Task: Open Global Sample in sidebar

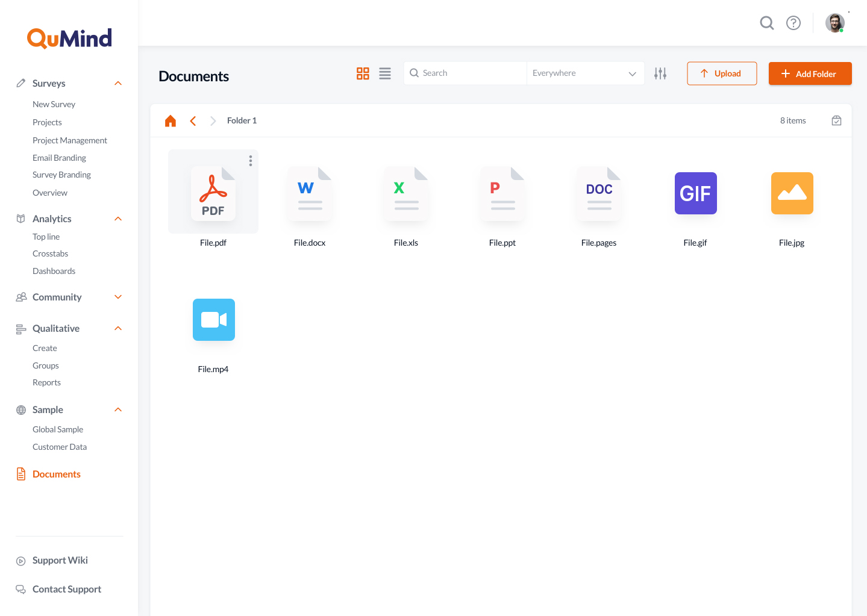Action: (58, 429)
